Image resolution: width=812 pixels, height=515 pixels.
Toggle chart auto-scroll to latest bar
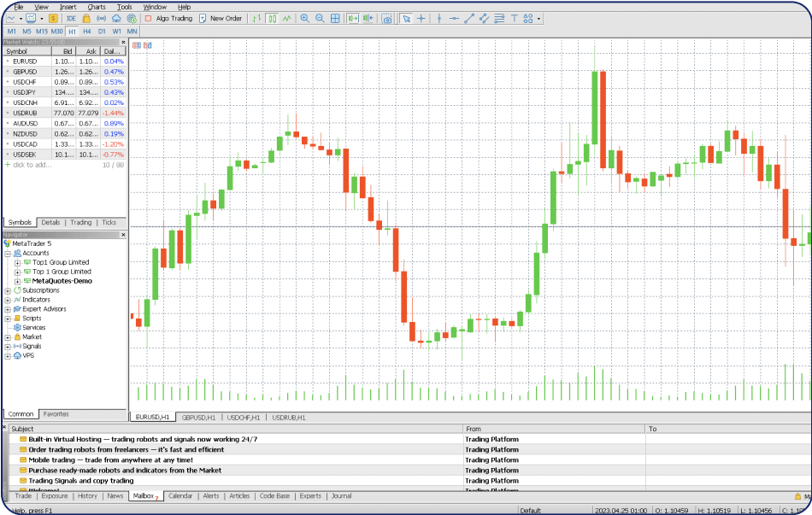(352, 18)
